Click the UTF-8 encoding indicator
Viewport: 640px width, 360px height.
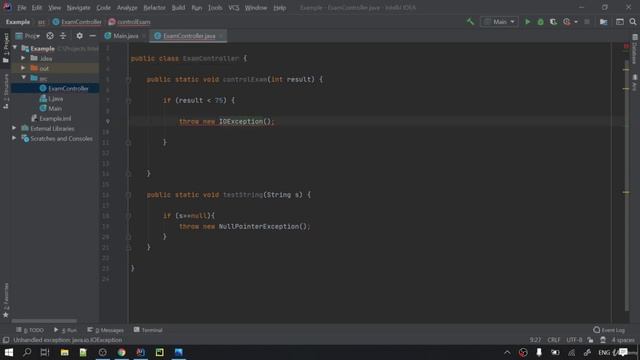(574, 340)
